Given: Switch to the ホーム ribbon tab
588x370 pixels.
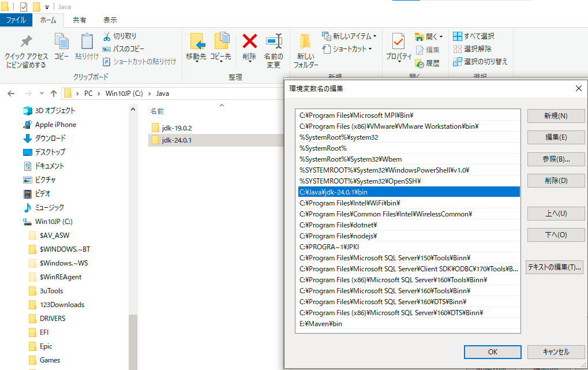Looking at the screenshot, I should pyautogui.click(x=48, y=20).
